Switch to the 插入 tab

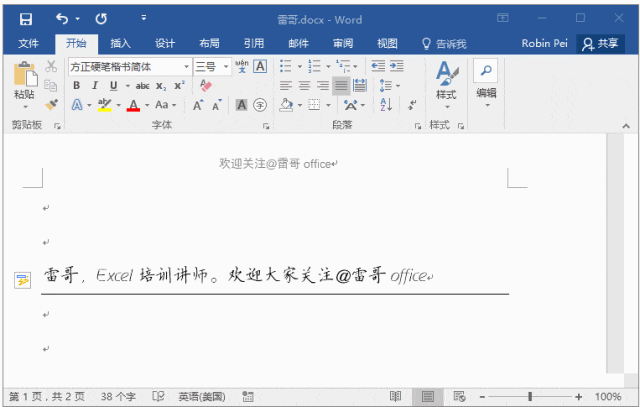(x=120, y=43)
